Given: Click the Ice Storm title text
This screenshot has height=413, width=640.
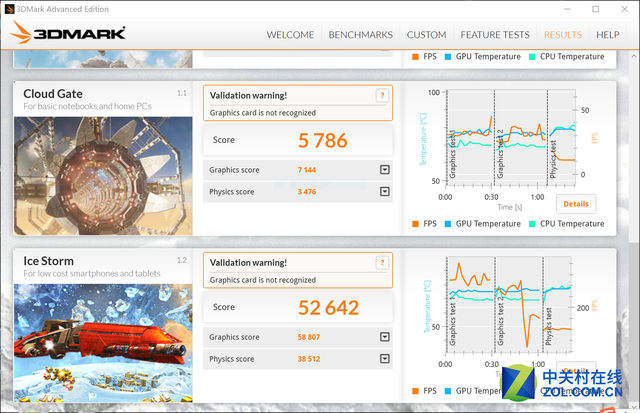Looking at the screenshot, I should pos(48,261).
